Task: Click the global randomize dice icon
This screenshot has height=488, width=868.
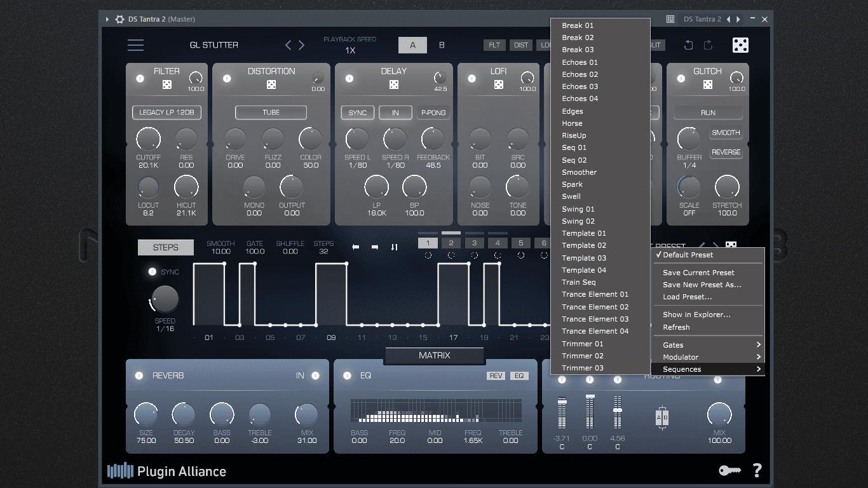Action: click(740, 45)
